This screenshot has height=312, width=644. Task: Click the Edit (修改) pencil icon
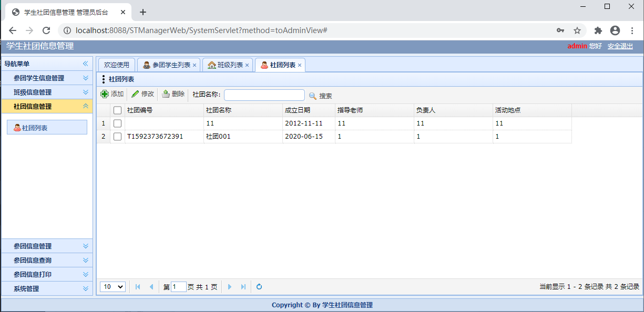click(136, 95)
